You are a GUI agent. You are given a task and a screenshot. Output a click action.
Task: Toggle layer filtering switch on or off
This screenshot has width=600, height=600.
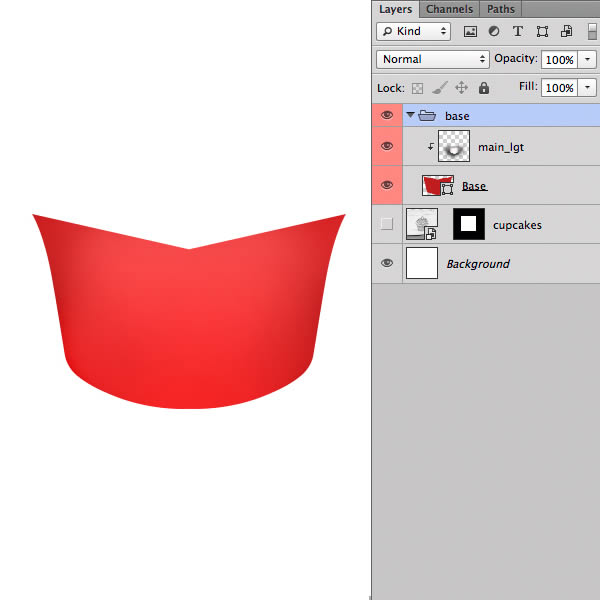(592, 31)
